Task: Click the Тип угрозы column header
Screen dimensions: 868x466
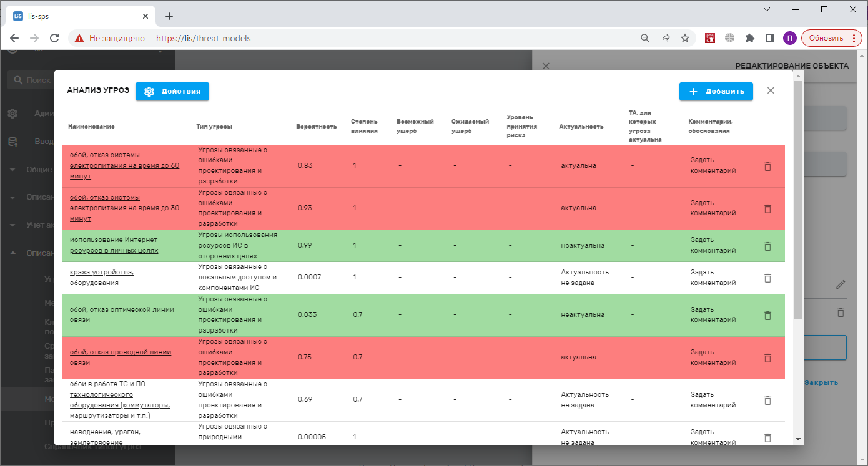Action: tap(214, 127)
